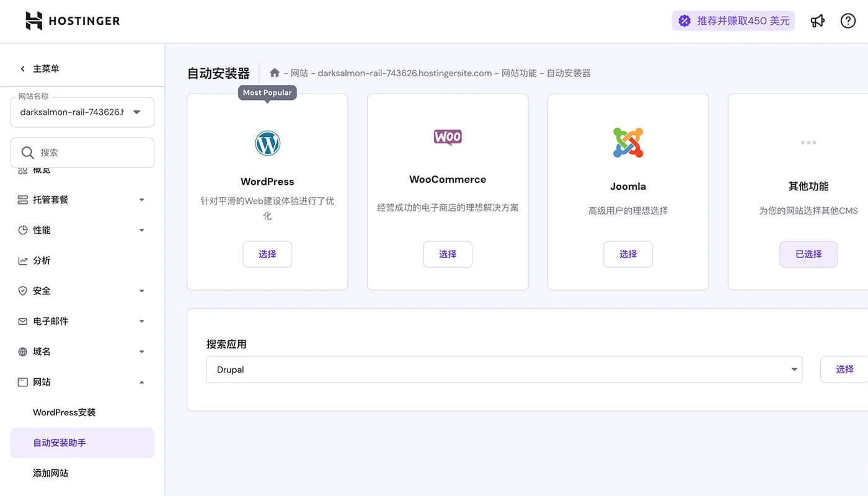This screenshot has width=868, height=496.
Task: Open the Drupal application dropdown
Action: (x=794, y=369)
